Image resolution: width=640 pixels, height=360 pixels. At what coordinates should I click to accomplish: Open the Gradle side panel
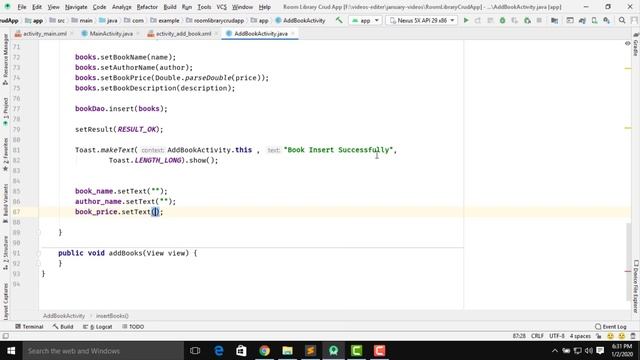636,45
